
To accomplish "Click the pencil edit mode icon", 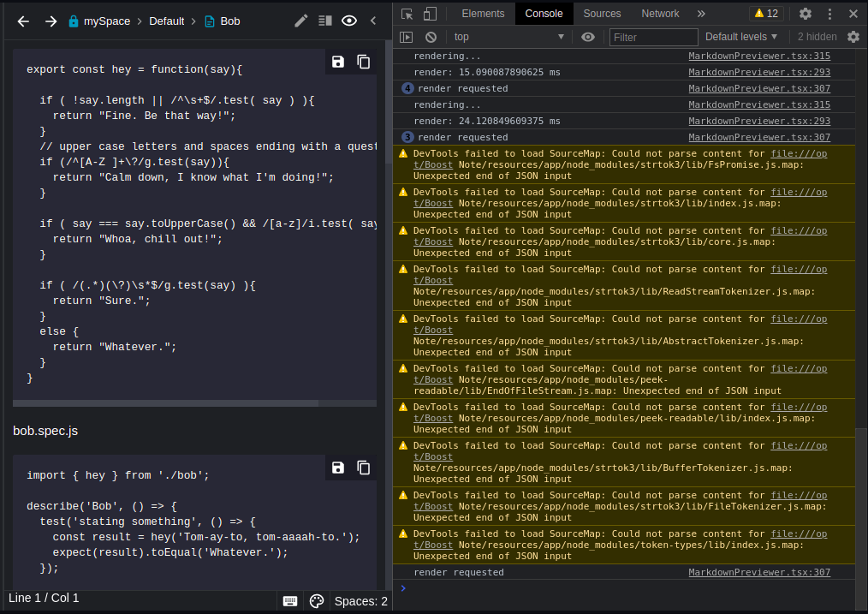I will [300, 21].
